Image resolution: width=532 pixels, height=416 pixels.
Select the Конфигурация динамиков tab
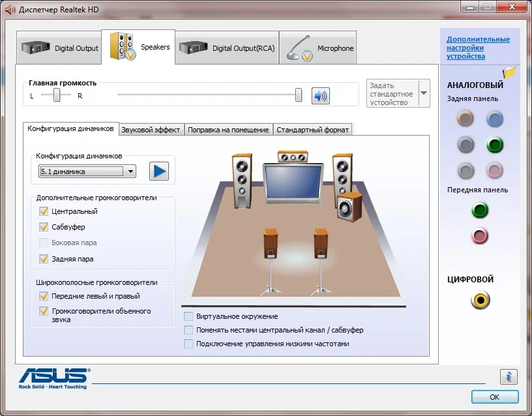point(71,128)
